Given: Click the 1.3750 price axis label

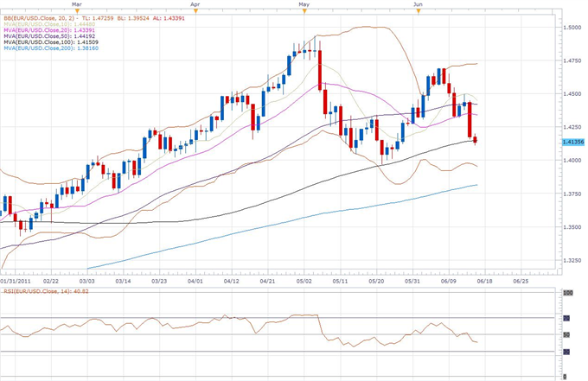Looking at the screenshot, I should 571,194.
